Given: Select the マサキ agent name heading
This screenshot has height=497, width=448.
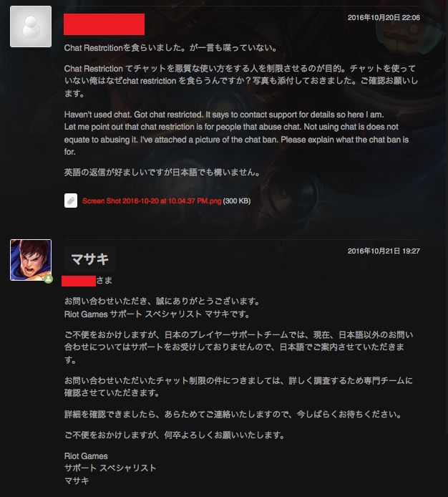Looking at the screenshot, I should [x=90, y=259].
